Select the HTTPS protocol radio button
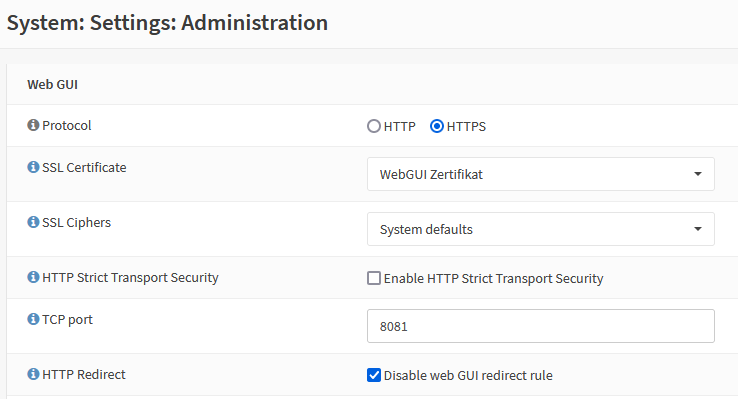The height and width of the screenshot is (399, 738). [x=437, y=126]
